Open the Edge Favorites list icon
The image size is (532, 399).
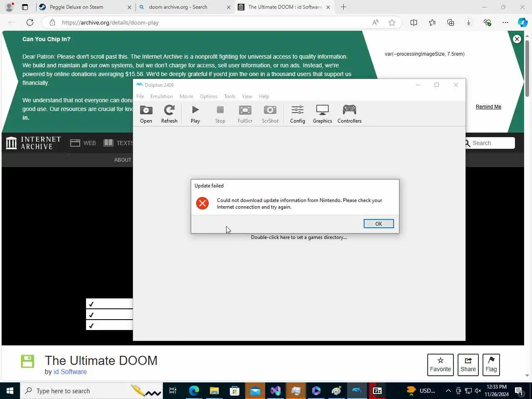[x=432, y=22]
